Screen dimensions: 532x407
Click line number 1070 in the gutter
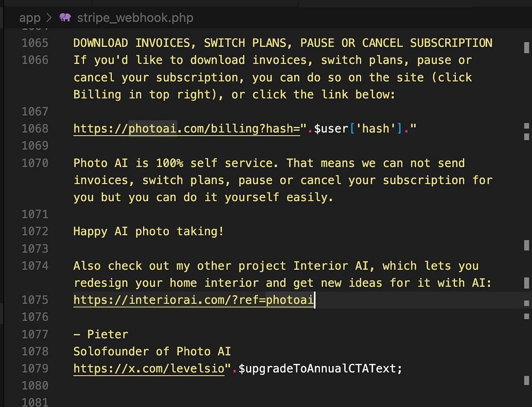[x=35, y=163]
